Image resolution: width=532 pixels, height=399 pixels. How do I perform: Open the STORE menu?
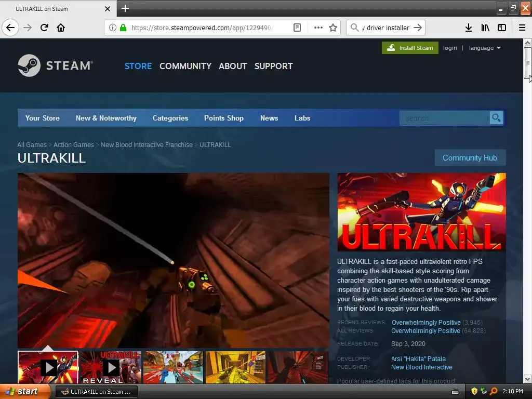[138, 66]
